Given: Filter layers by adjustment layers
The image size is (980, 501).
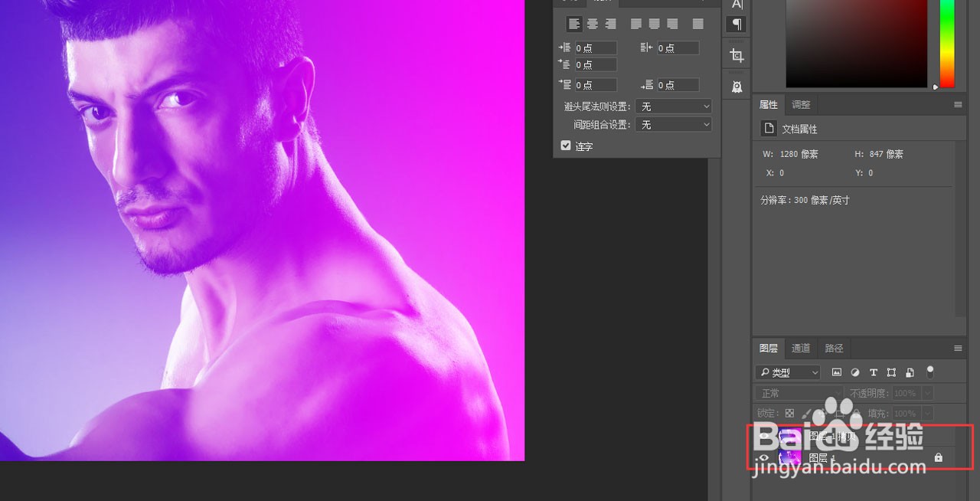Looking at the screenshot, I should [x=855, y=372].
